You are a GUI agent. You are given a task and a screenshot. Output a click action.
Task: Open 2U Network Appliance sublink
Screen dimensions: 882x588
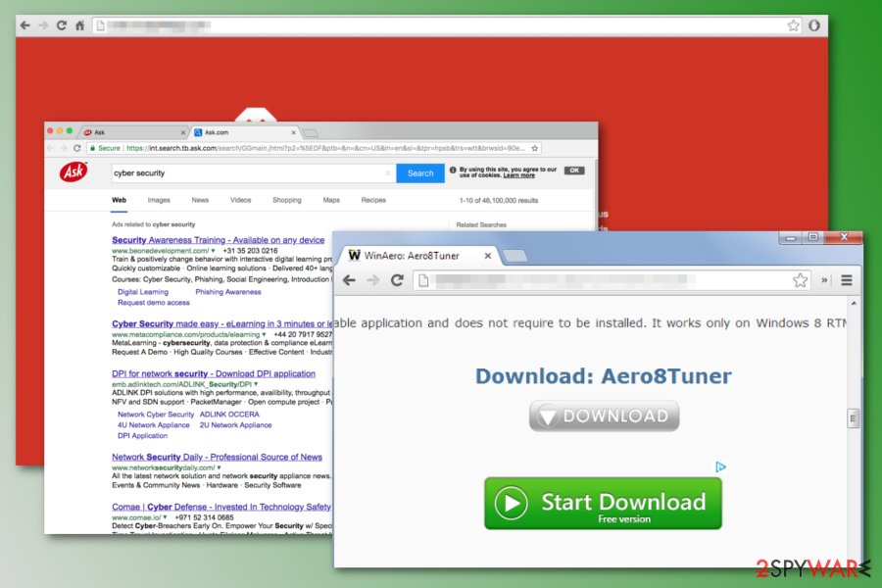tap(235, 425)
